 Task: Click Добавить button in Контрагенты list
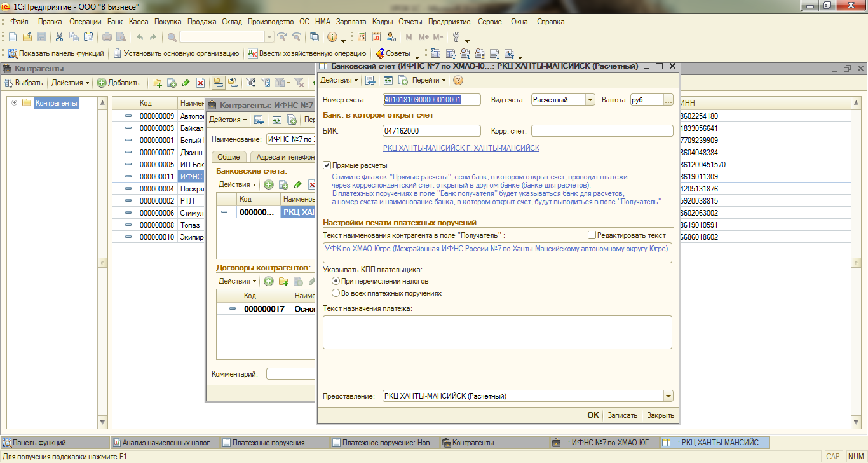point(118,83)
